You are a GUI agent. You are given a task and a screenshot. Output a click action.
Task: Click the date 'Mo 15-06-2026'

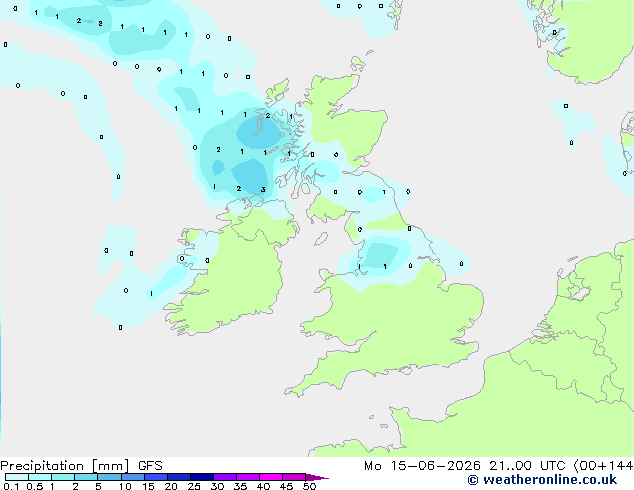point(422,466)
